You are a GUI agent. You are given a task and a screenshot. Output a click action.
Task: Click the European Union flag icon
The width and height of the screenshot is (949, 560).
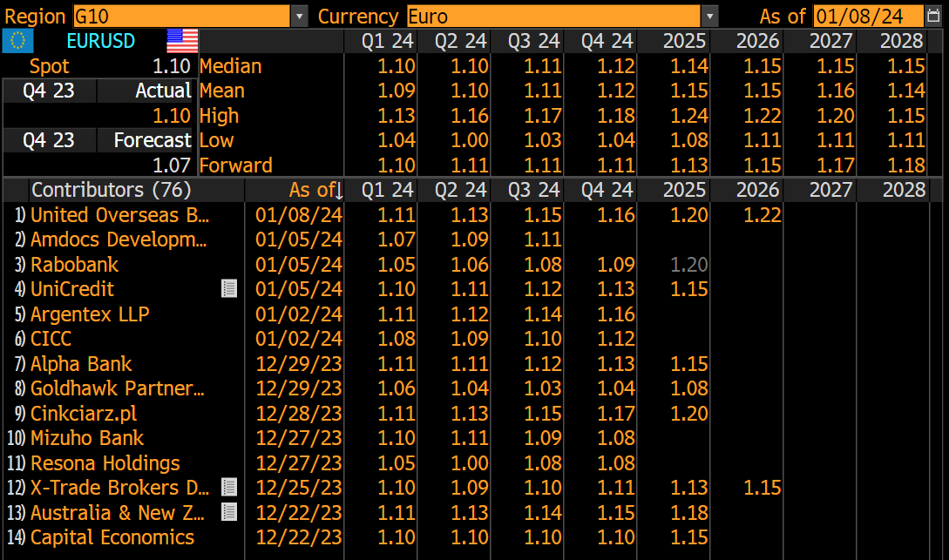point(17,41)
